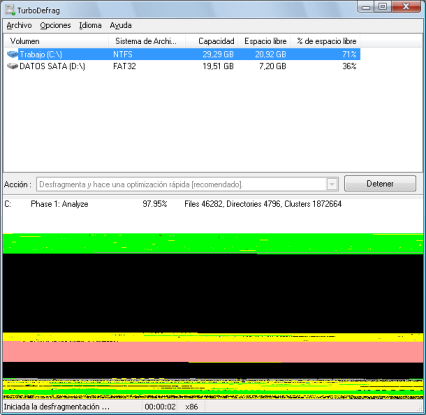The image size is (426, 415).
Task: Click the 29,29 GB capacity cell
Action: tap(218, 54)
